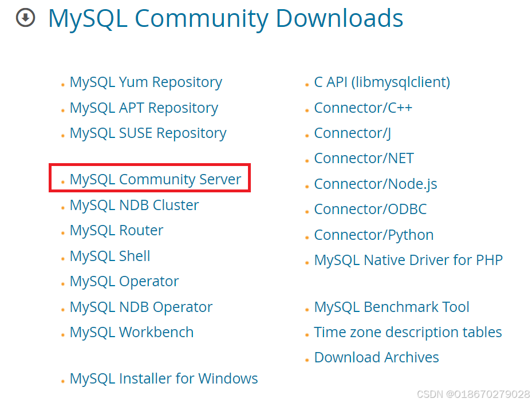Open the Download Archives link
Screen dimensions: 532x403
[x=377, y=358]
